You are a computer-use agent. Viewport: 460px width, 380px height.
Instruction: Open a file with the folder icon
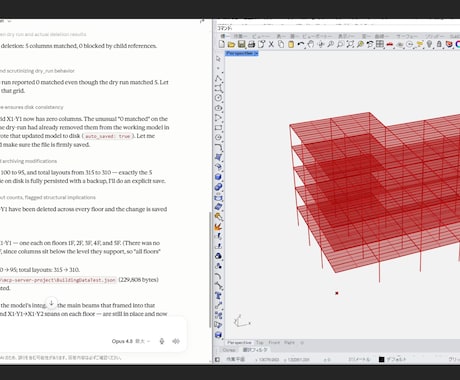231,44
